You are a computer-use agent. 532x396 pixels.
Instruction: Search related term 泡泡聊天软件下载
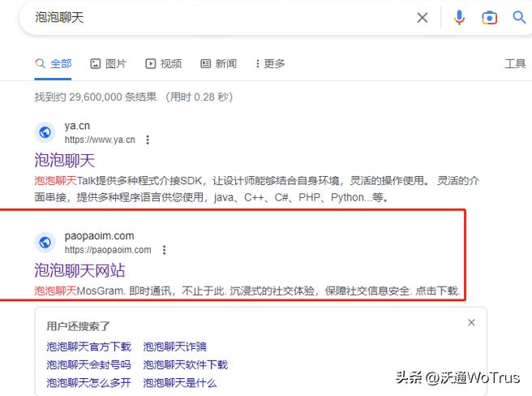click(x=185, y=364)
